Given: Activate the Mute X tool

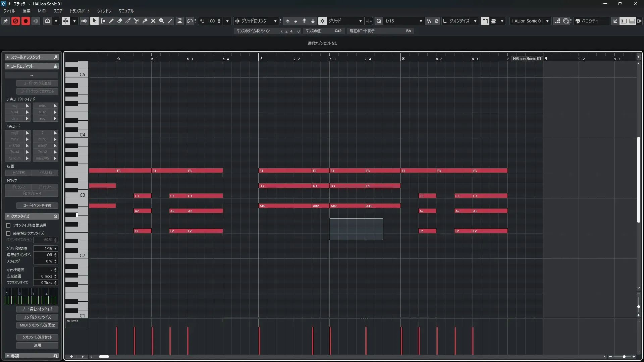Looking at the screenshot, I should (x=153, y=21).
